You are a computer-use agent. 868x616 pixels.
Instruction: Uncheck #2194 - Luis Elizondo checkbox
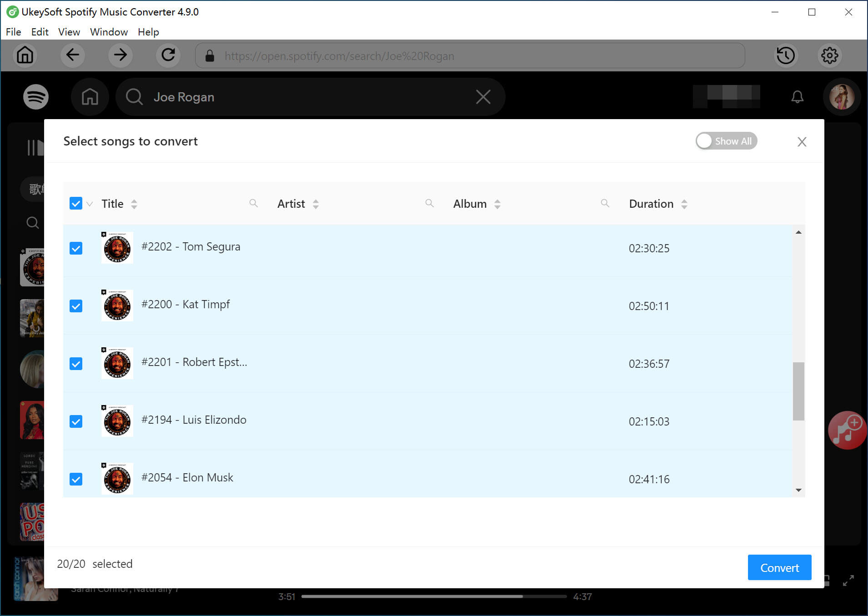pos(76,421)
